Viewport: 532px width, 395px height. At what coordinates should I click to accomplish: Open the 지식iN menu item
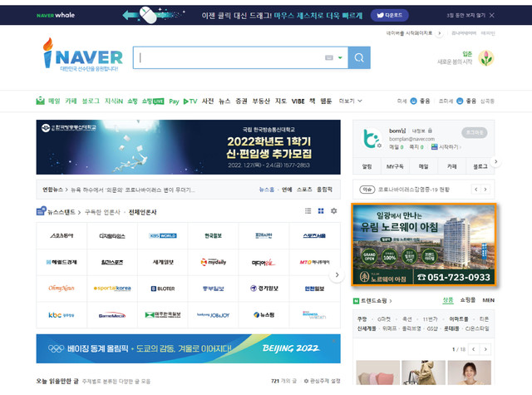coord(114,101)
